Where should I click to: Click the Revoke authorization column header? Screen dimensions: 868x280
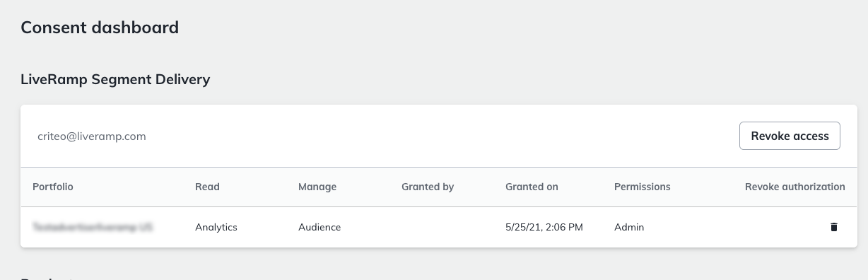795,187
